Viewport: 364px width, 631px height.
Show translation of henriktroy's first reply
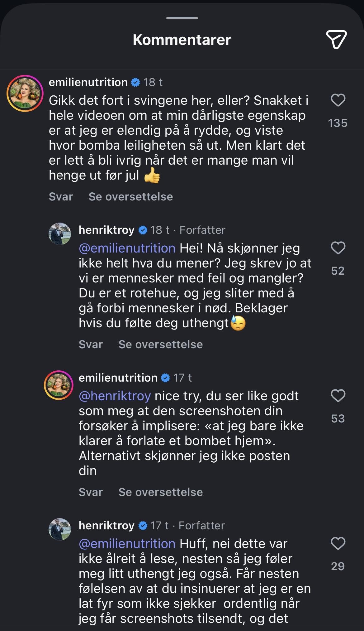tap(161, 344)
